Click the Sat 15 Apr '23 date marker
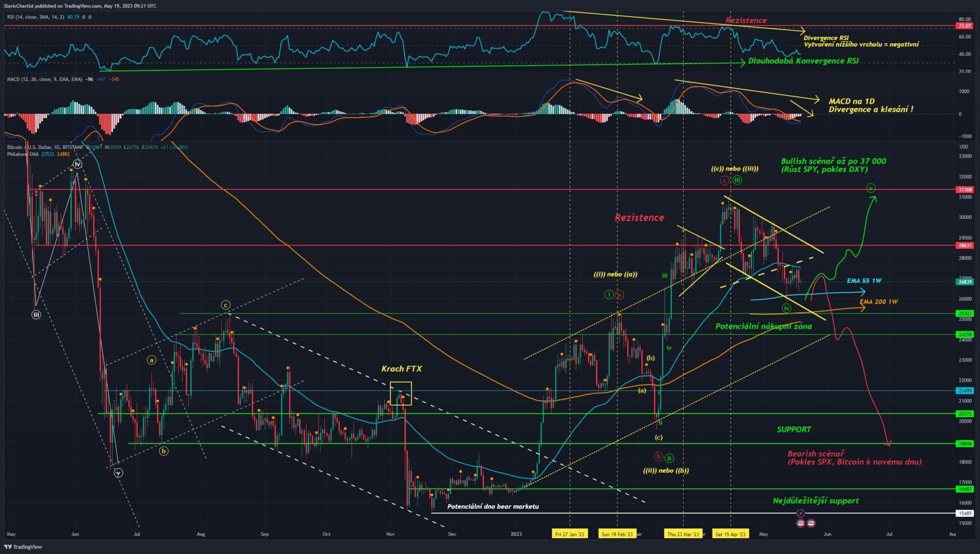The height and width of the screenshot is (554, 980). tap(730, 534)
